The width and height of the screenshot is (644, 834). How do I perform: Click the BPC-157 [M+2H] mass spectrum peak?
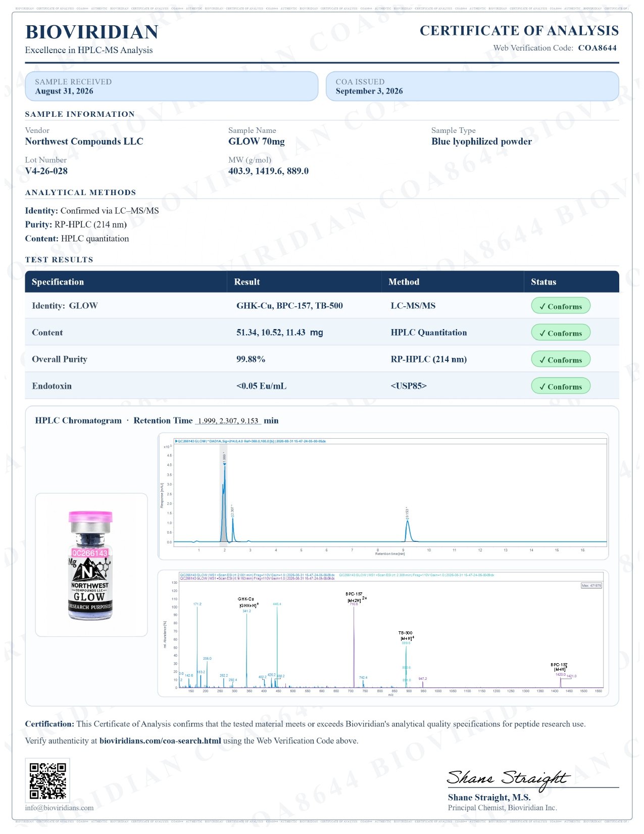coord(354,646)
